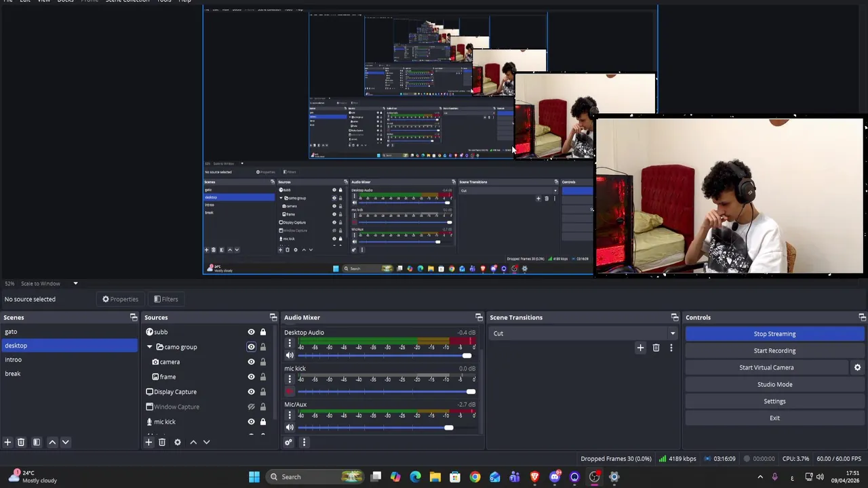Screen dimensions: 868x488
Task: Undock the Scene Transitions panel float icon
Action: click(675, 317)
